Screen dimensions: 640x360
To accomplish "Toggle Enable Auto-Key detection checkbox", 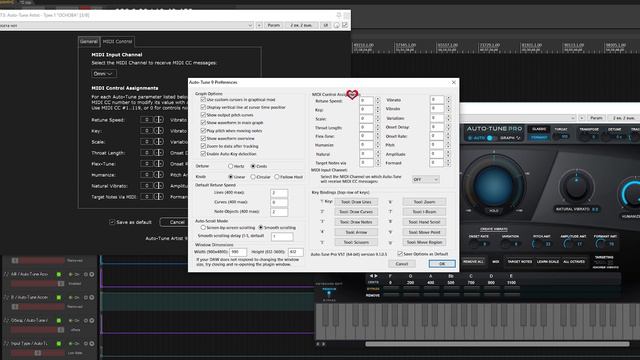I will (x=203, y=154).
